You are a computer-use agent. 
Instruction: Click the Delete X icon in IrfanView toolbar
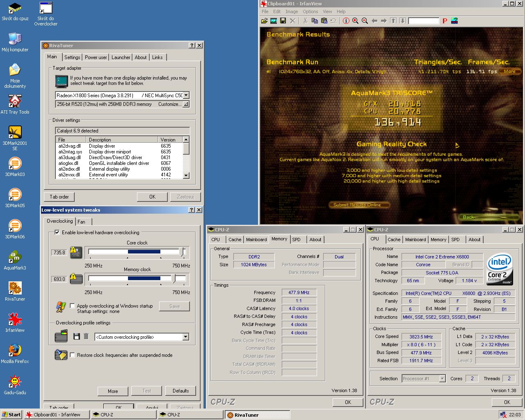point(292,21)
